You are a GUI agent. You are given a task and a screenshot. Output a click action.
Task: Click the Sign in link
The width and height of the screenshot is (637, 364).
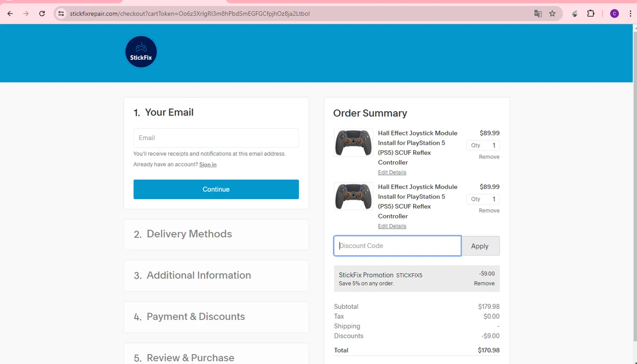coord(208,165)
